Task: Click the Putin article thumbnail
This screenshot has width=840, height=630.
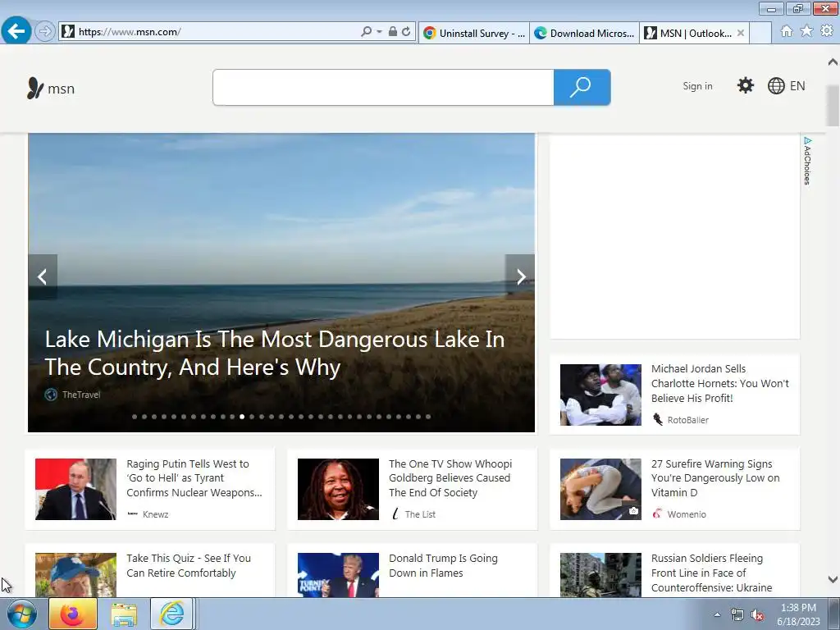Action: point(75,489)
